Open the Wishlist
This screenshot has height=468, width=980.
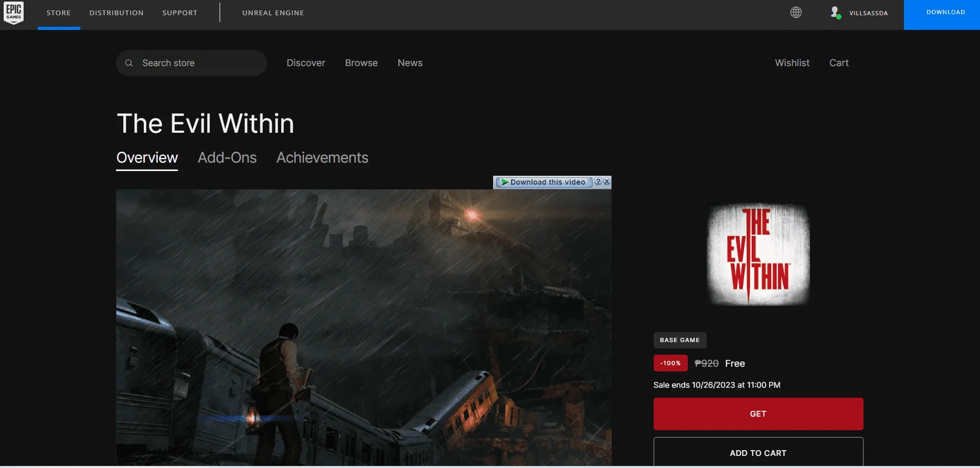pyautogui.click(x=792, y=63)
